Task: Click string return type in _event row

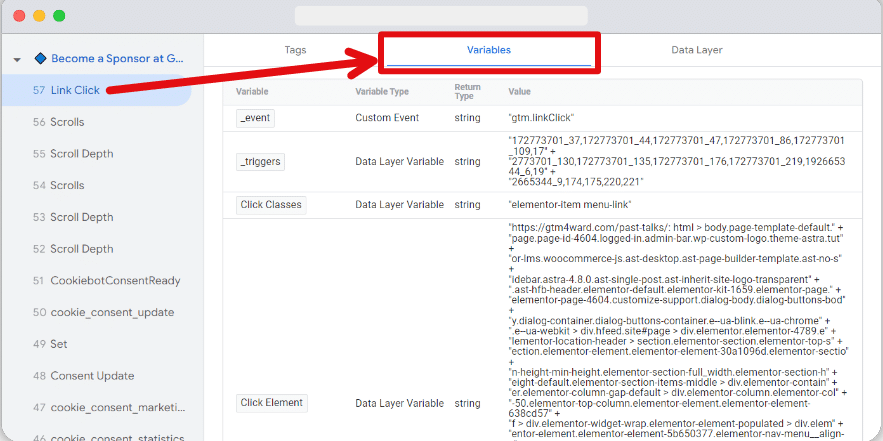Action: [467, 118]
